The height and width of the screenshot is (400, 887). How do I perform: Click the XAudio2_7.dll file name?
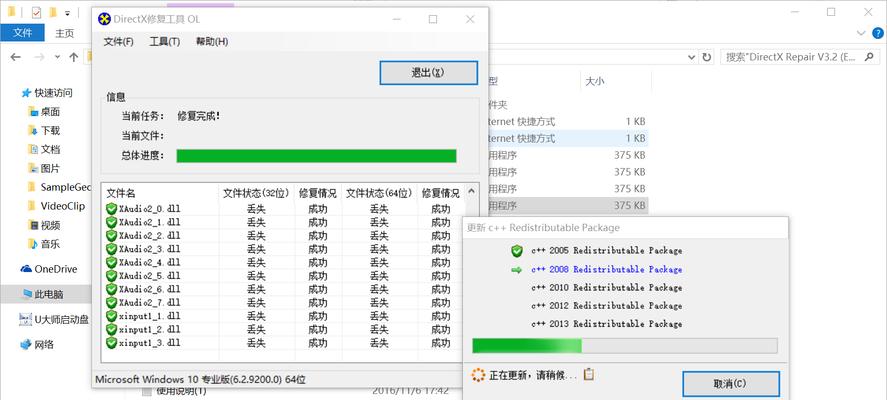click(150, 303)
